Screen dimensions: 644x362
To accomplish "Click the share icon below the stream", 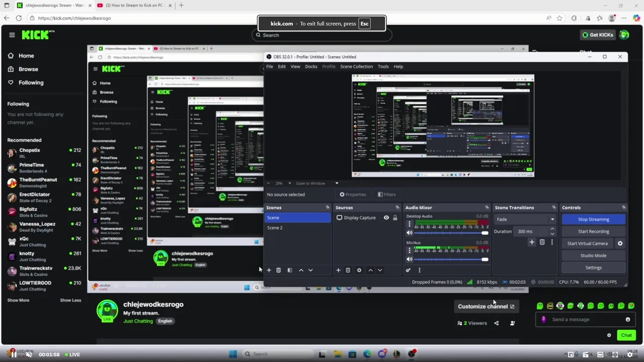I will 496,323.
